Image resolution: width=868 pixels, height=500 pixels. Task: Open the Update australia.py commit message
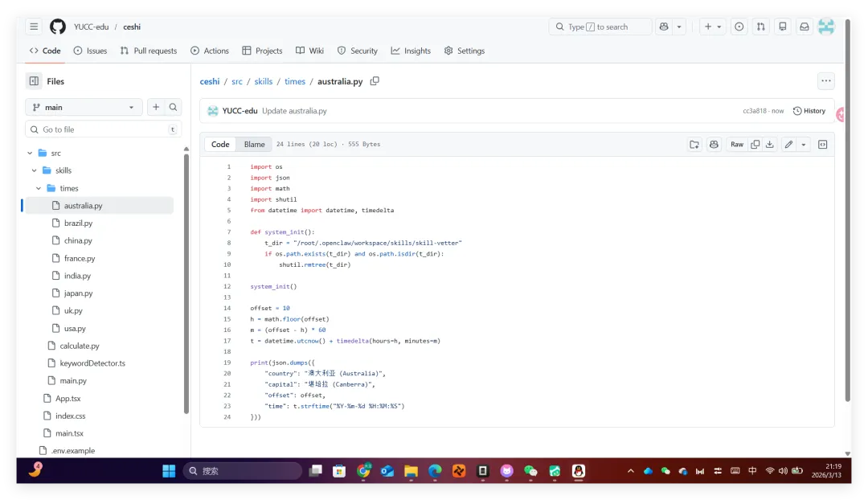[294, 111]
